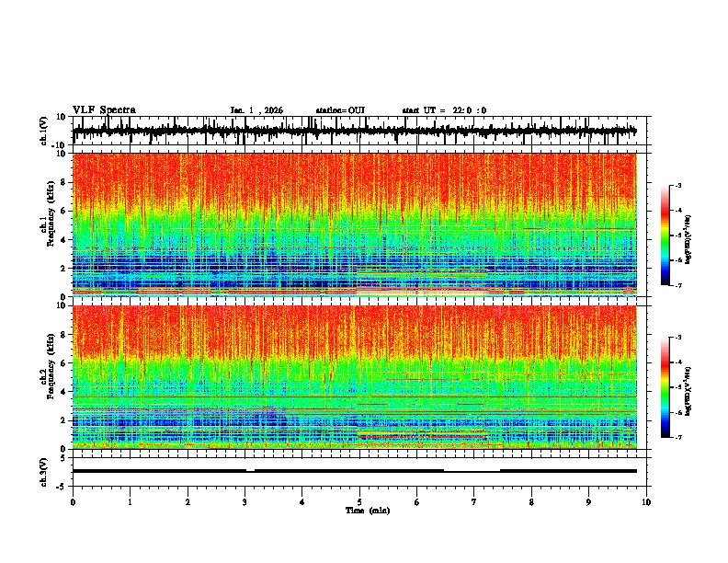Viewport: 728px width, 563px height.
Task: Click the "-7" label on ch.2 color bar
Action: point(678,437)
